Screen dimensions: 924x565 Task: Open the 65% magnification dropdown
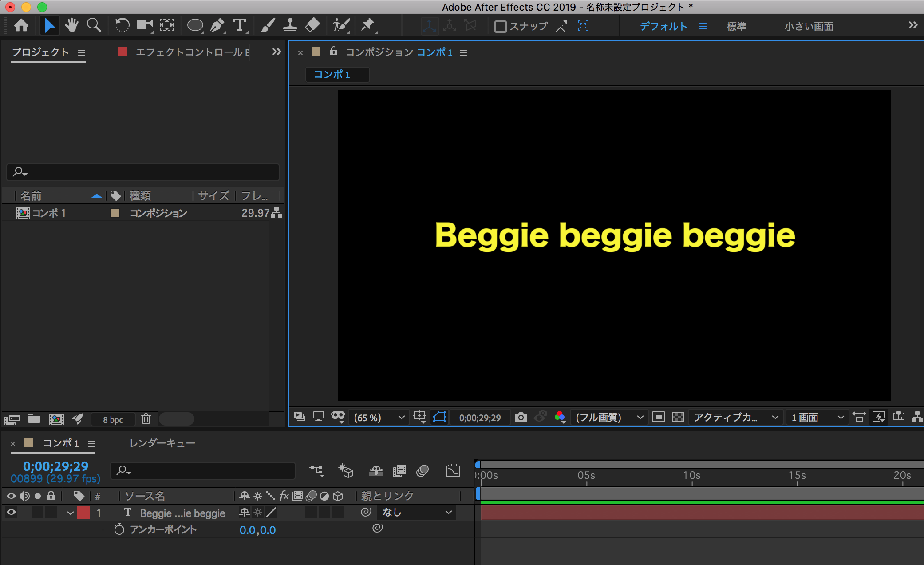[x=379, y=418]
